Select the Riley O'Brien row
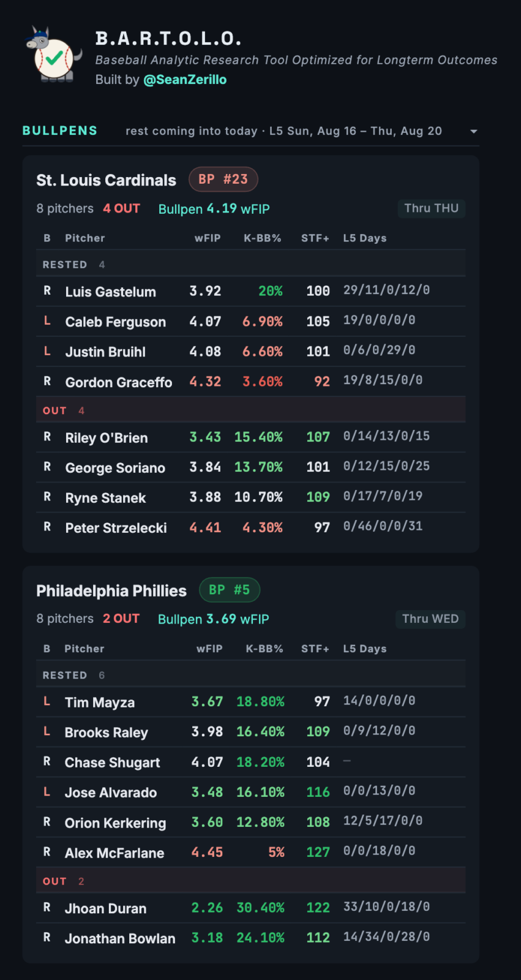This screenshot has width=521, height=980. point(250,437)
